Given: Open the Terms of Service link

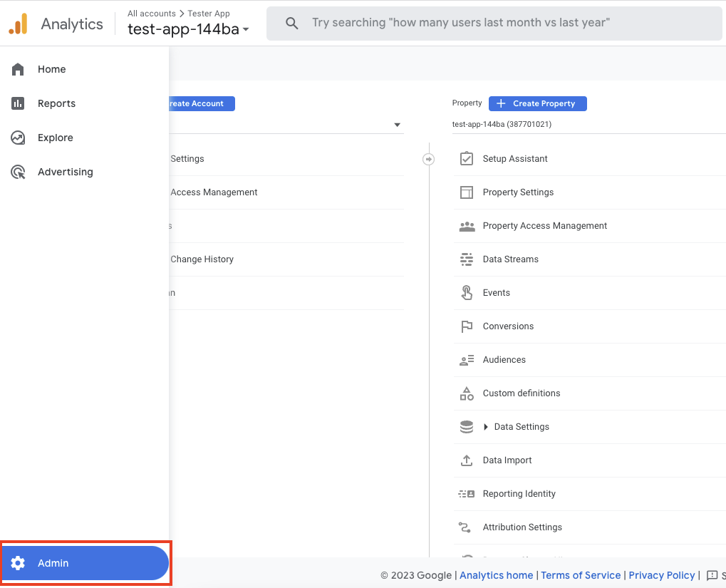Looking at the screenshot, I should (581, 575).
